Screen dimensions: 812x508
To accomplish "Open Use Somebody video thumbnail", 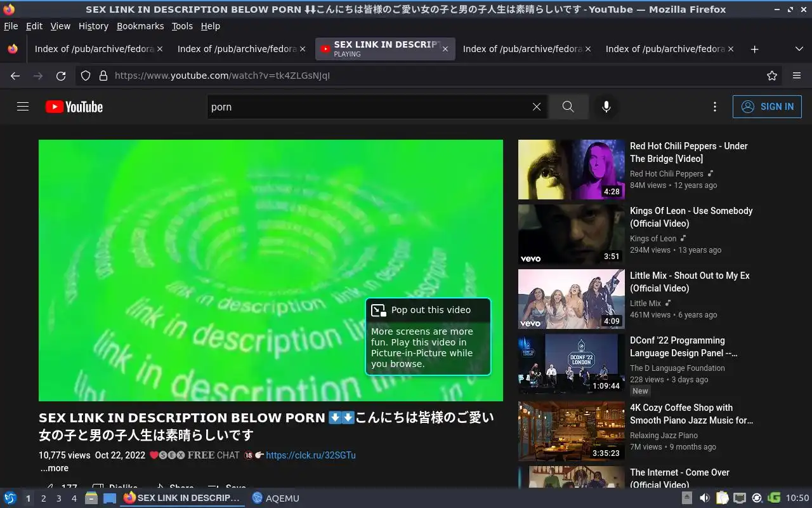I will [572, 234].
